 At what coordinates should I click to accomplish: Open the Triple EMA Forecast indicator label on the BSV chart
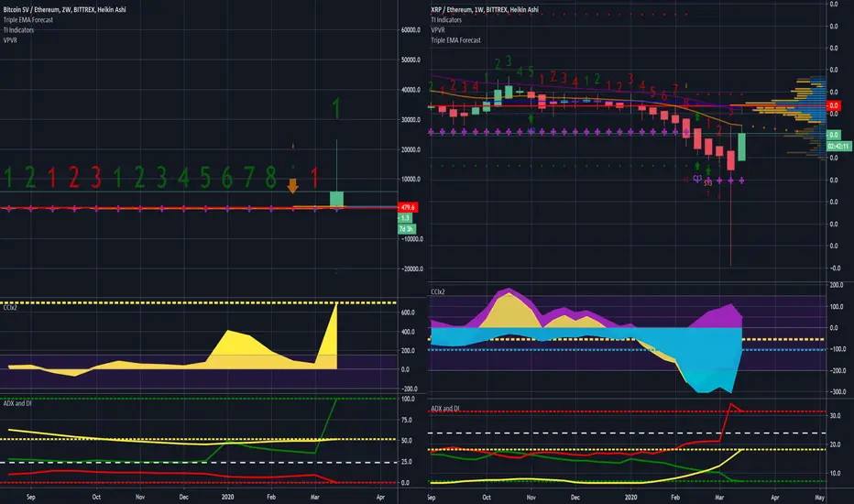click(28, 19)
